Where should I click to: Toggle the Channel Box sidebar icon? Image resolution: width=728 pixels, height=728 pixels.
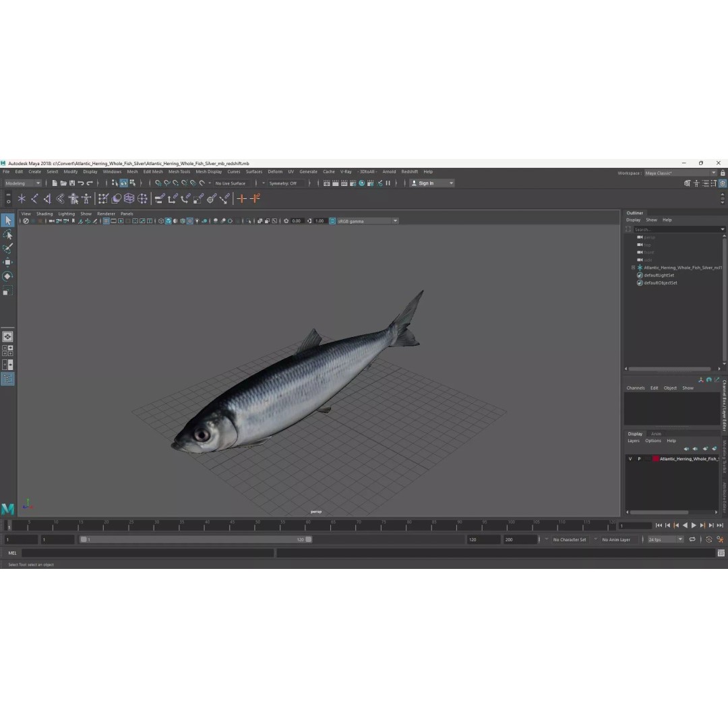(723, 183)
